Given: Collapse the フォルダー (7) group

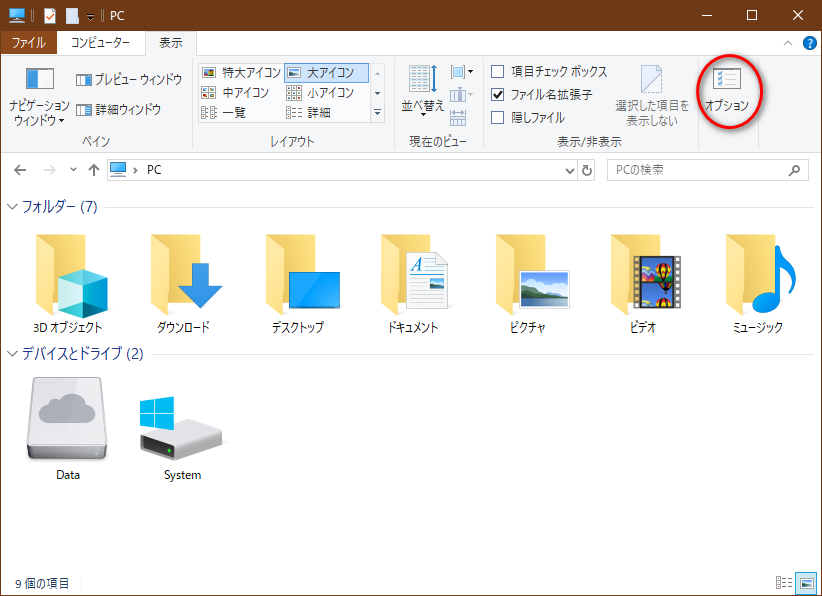Looking at the screenshot, I should click(13, 207).
